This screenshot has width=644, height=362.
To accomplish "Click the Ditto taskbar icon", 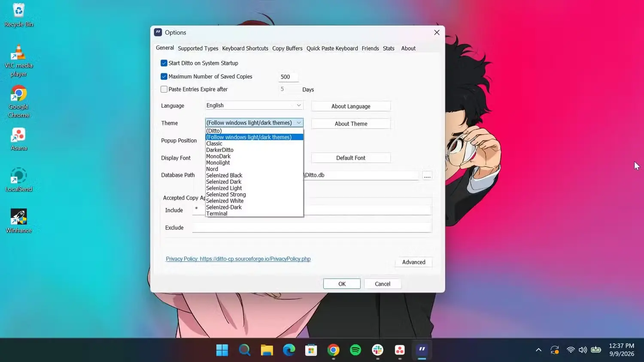I will pyautogui.click(x=422, y=350).
